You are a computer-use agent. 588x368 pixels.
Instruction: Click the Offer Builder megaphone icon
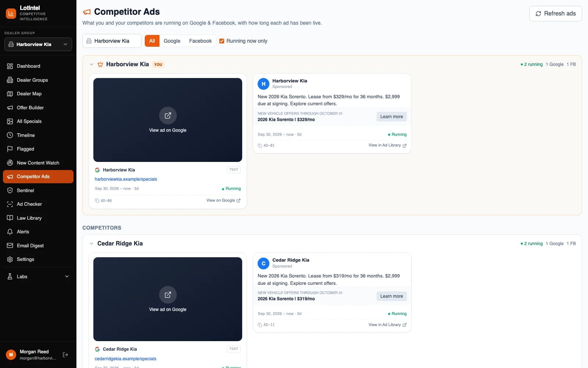(10, 107)
